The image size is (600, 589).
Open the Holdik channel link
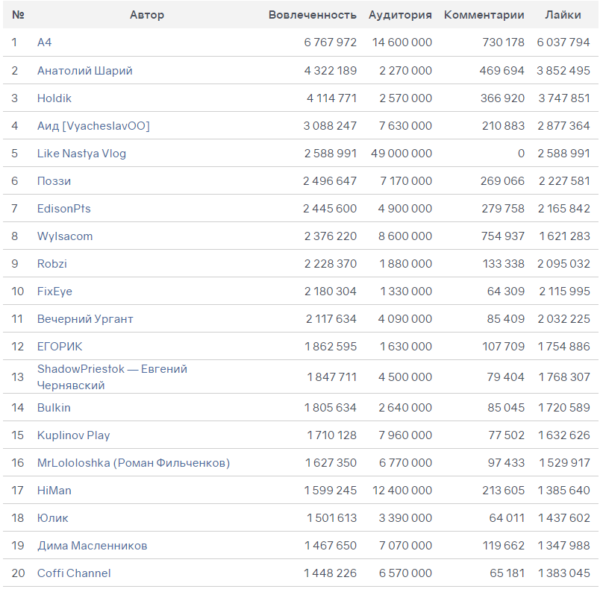[54, 98]
